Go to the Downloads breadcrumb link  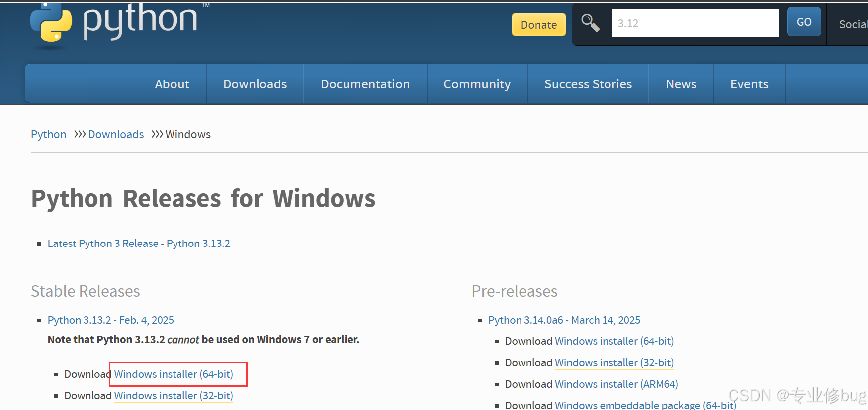click(x=116, y=134)
